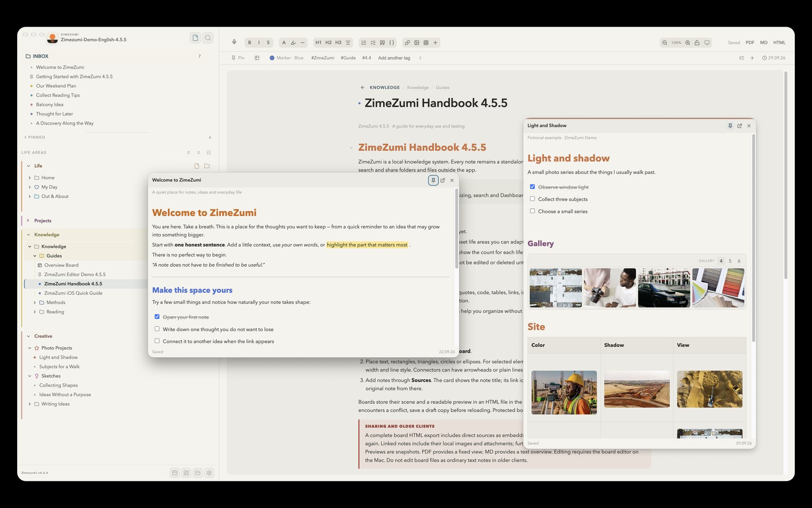Screen dimensions: 812x508
Task: Expand the Projects life area
Action: (28, 220)
